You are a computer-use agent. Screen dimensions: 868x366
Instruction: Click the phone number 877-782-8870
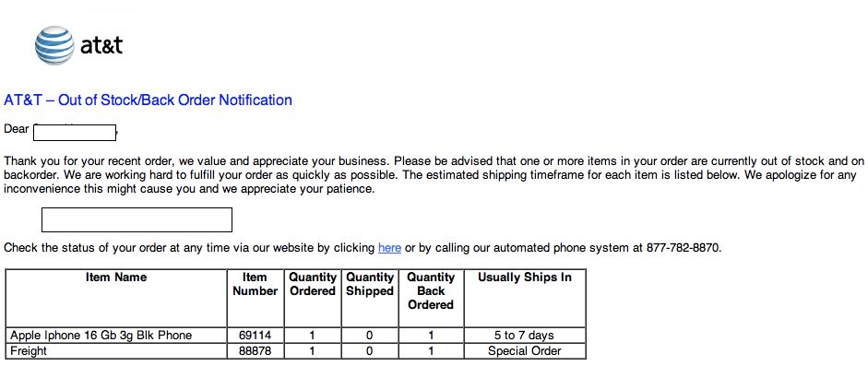coord(684,248)
